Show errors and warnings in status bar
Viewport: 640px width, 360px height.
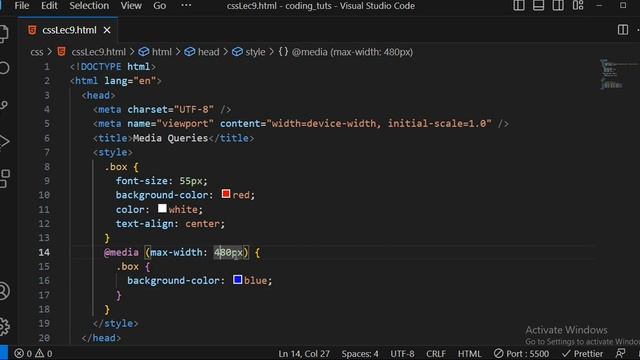click(x=33, y=353)
